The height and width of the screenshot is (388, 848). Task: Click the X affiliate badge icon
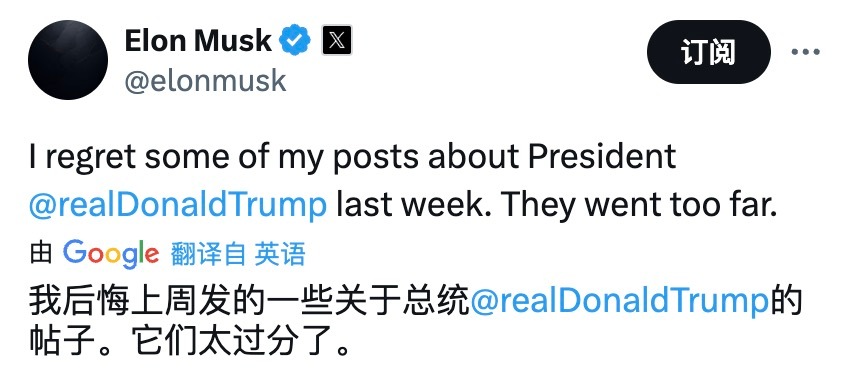click(337, 40)
